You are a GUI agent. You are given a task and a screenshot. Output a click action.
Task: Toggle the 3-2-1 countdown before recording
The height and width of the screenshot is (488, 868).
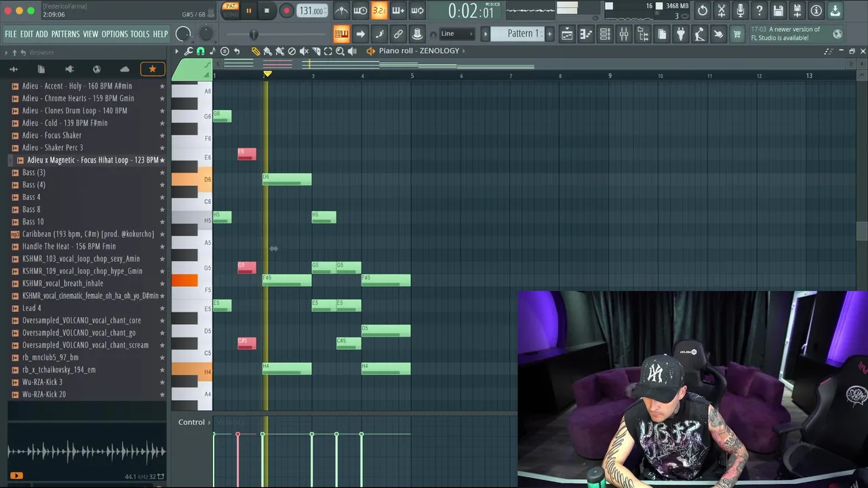click(x=380, y=10)
